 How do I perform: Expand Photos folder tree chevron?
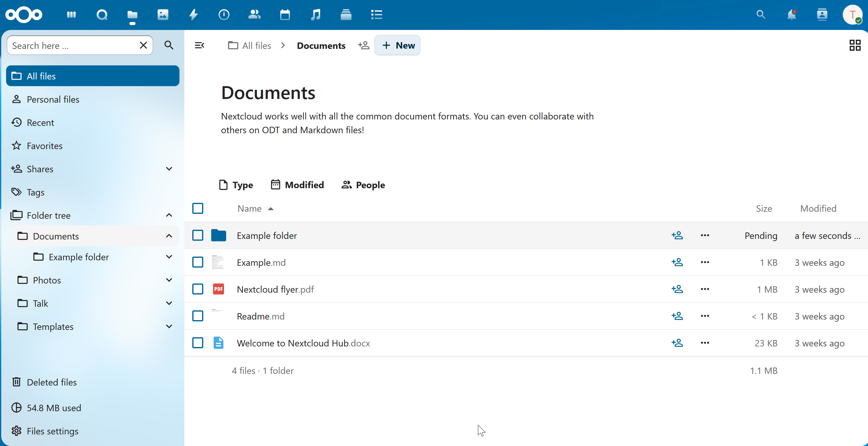(x=169, y=280)
